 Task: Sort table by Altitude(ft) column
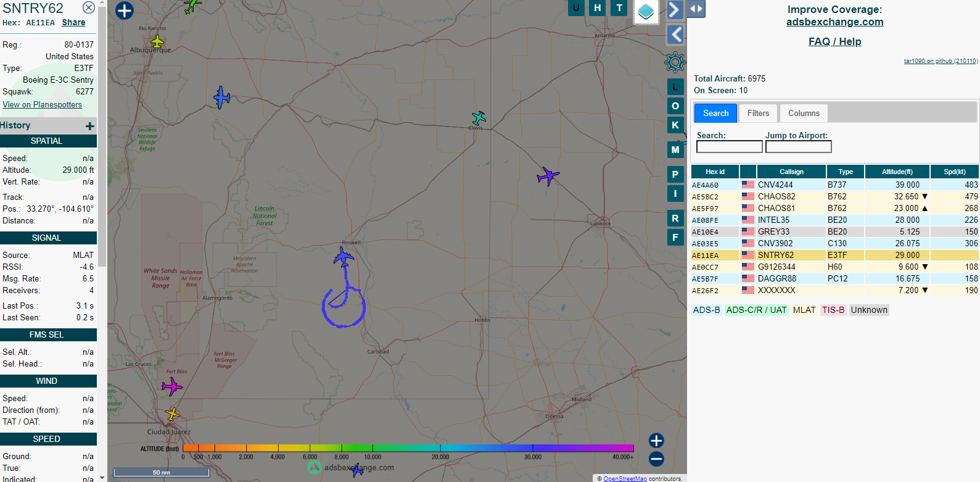897,172
